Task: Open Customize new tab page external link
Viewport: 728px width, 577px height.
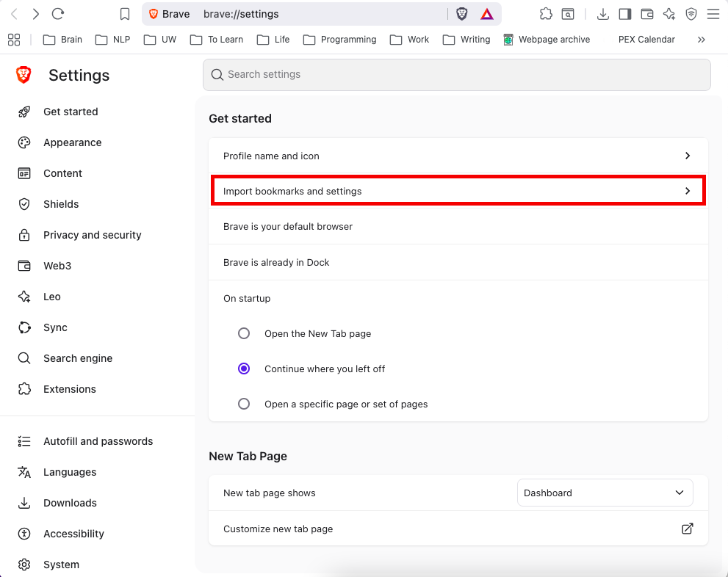Action: (x=687, y=529)
